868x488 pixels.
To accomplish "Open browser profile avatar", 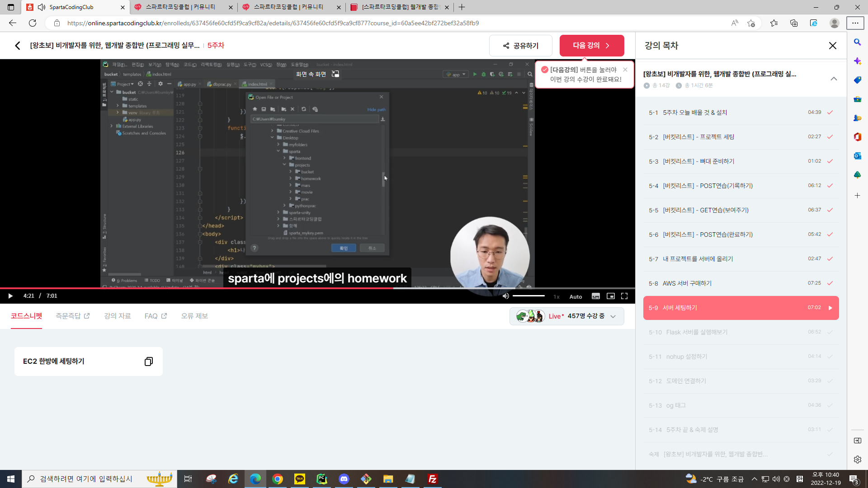I will point(835,23).
